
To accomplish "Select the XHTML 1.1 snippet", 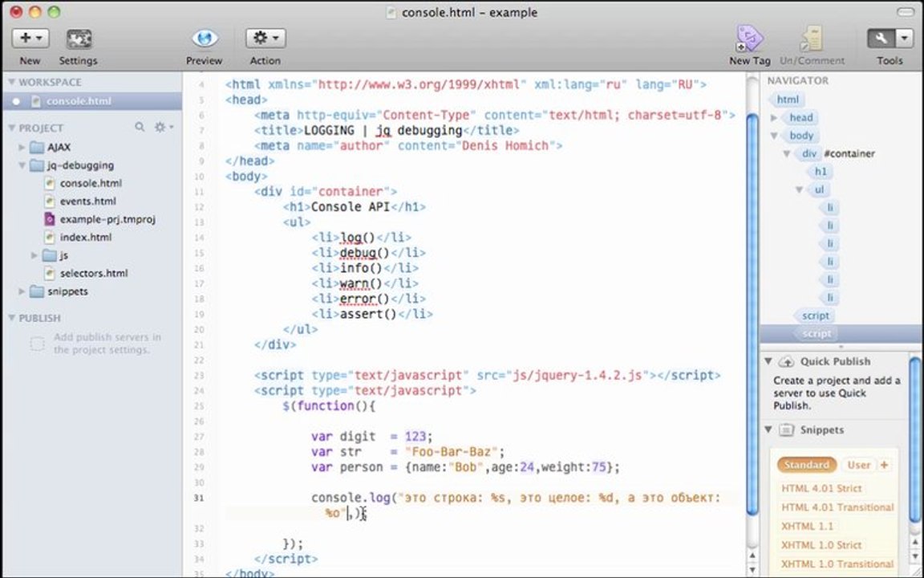I will (807, 526).
